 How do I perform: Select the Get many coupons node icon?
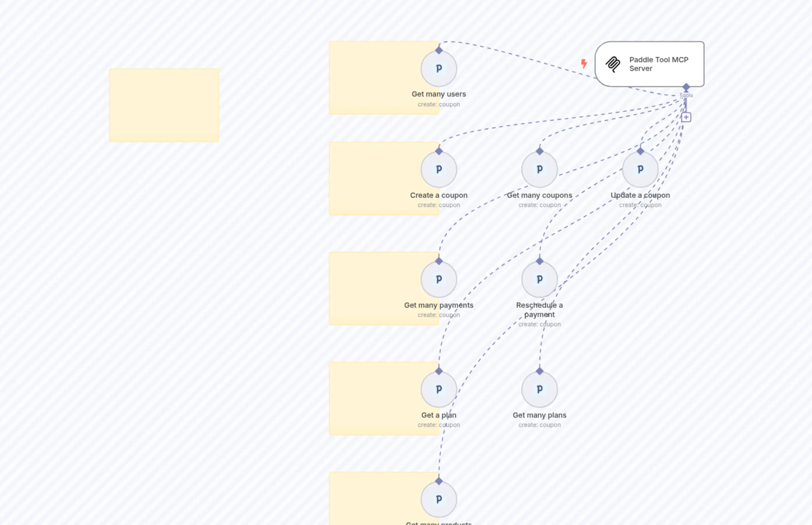539,169
